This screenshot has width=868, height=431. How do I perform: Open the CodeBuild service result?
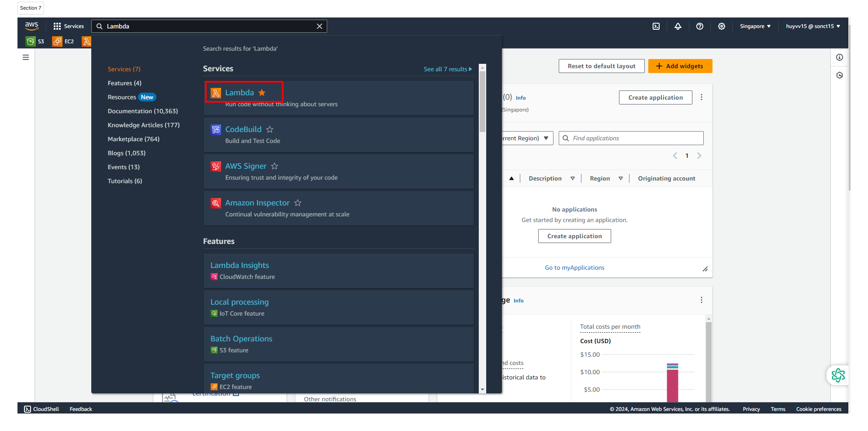pyautogui.click(x=243, y=129)
